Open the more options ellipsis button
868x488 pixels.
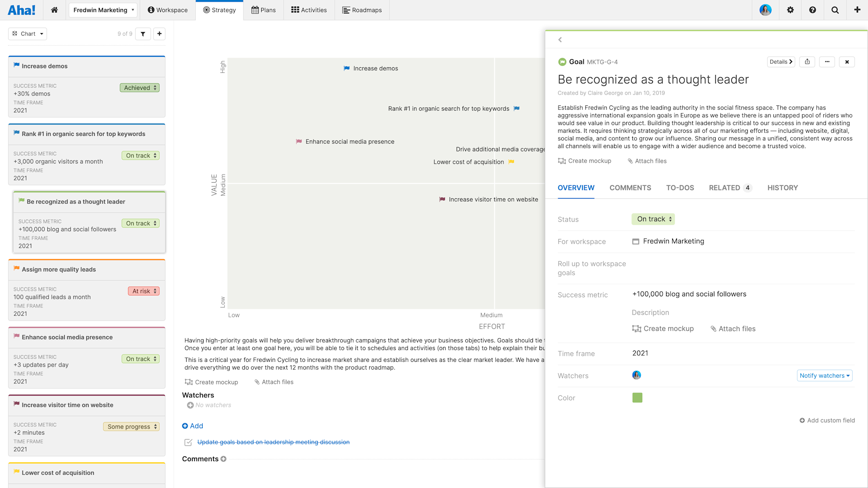pos(827,62)
